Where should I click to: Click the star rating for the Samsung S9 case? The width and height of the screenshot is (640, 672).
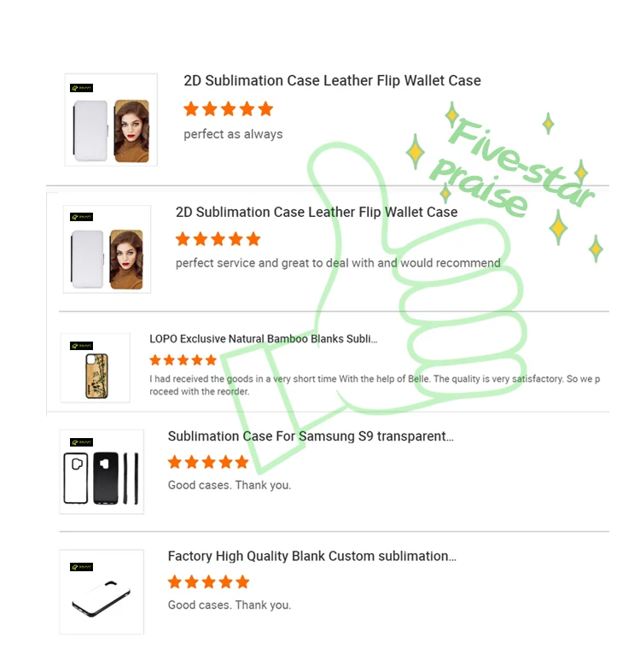(208, 462)
